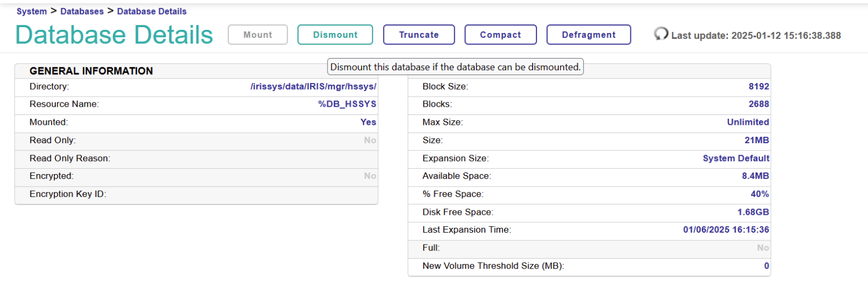Image resolution: width=868 pixels, height=288 pixels.
Task: Select the %DB_HSSYS resource name value
Action: tap(347, 104)
